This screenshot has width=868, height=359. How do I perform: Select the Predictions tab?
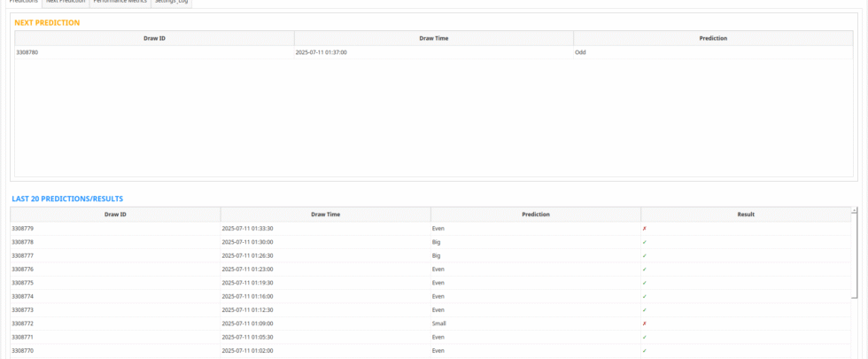click(23, 2)
